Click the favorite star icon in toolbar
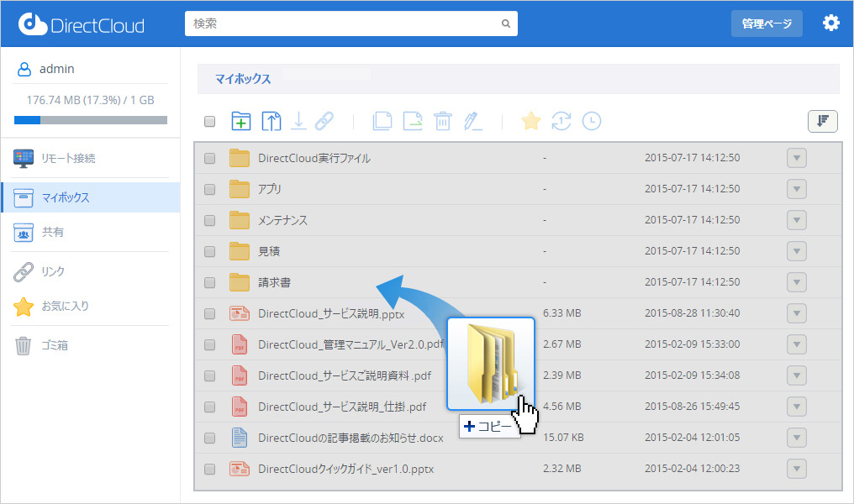 click(531, 121)
